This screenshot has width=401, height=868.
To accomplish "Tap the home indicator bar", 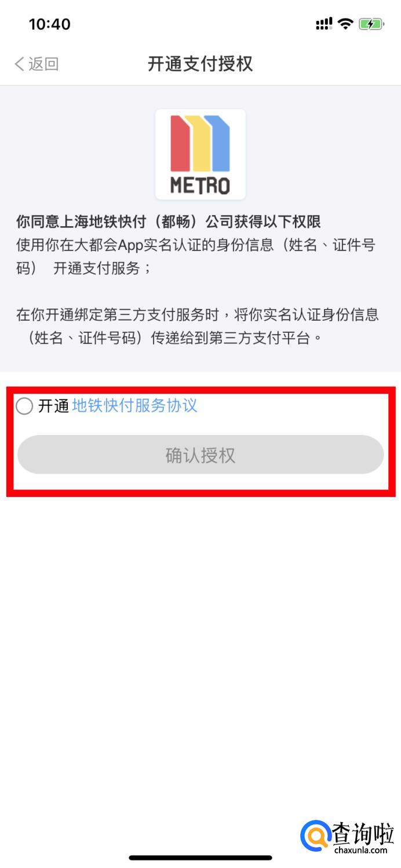I will click(200, 858).
